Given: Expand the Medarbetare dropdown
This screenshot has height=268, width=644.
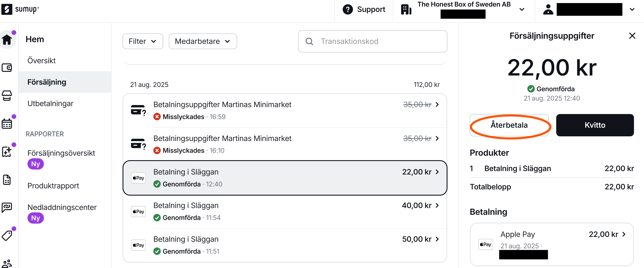Looking at the screenshot, I should [x=203, y=41].
